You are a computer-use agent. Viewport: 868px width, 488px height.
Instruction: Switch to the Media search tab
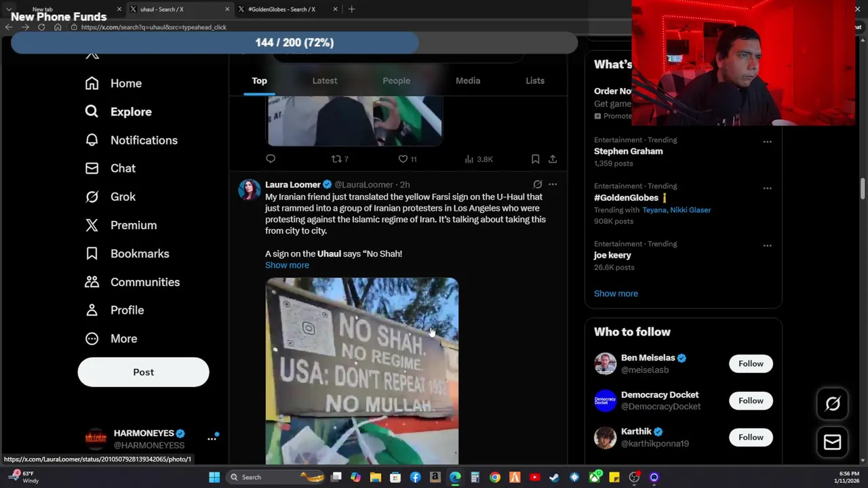click(468, 81)
